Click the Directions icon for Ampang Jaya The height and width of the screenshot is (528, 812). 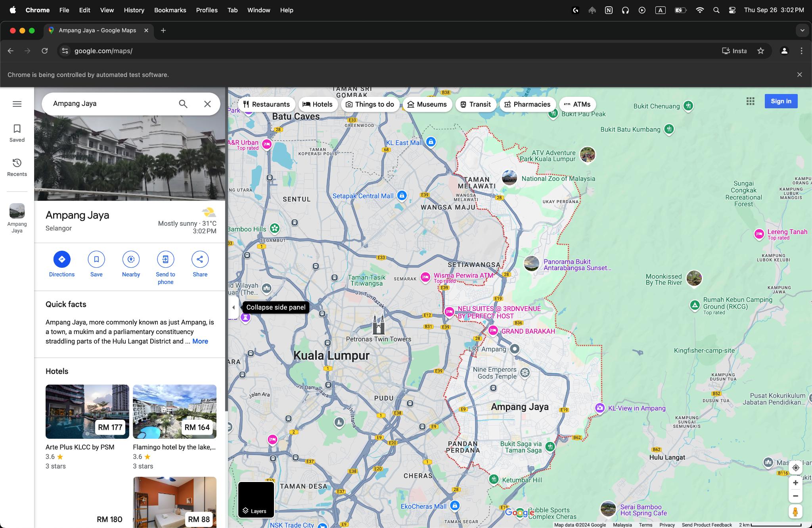61,259
